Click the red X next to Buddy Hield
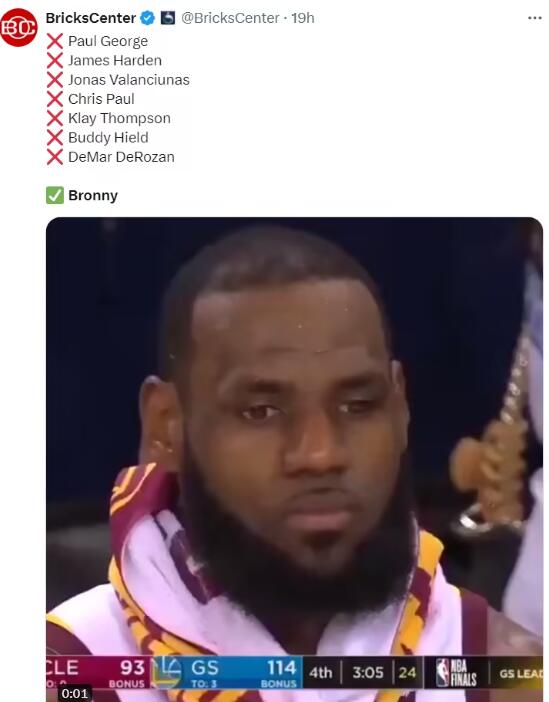This screenshot has width=549, height=702. 55,137
